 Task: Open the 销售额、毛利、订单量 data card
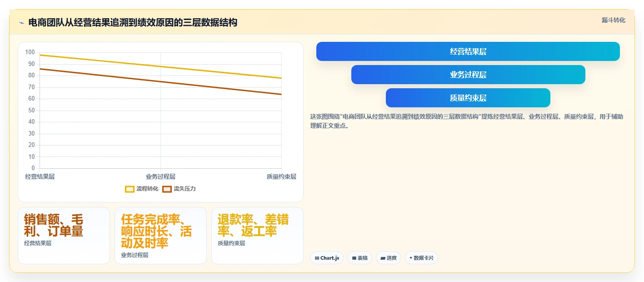tap(64, 236)
